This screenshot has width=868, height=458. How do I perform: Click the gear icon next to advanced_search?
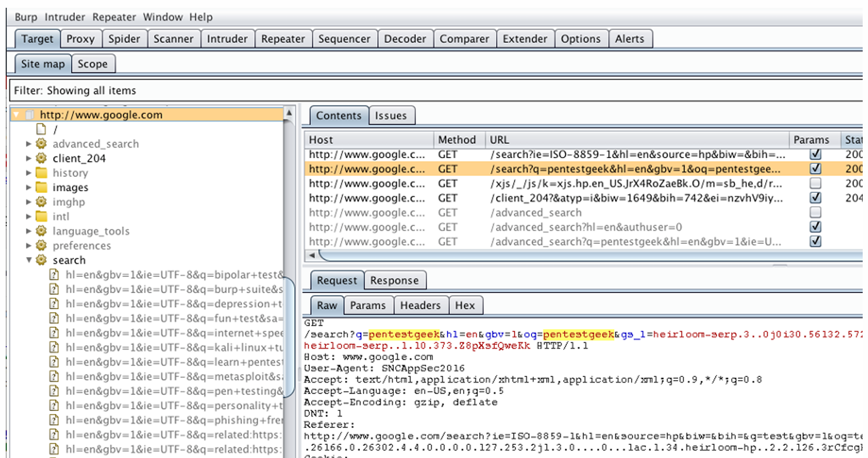pos(41,144)
